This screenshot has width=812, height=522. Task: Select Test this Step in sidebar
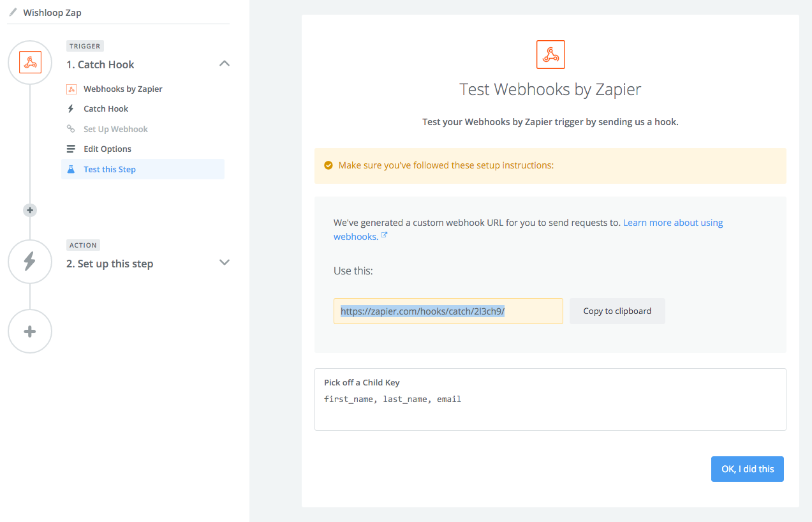110,169
